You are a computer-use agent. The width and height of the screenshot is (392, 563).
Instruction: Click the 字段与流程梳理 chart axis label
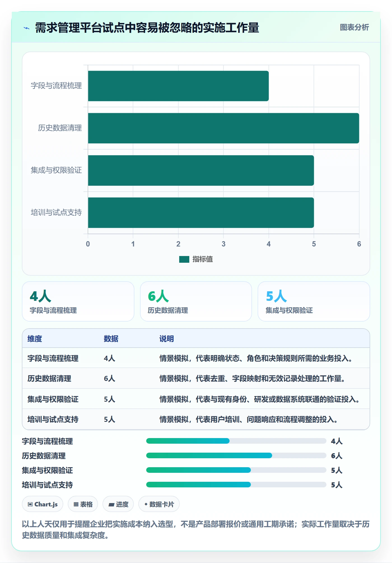56,86
